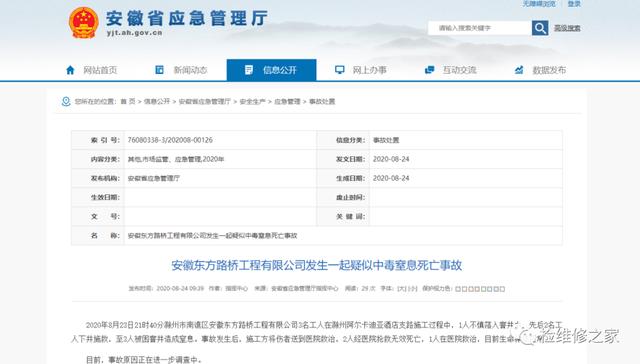Focus the keyword search input field

coord(480,28)
